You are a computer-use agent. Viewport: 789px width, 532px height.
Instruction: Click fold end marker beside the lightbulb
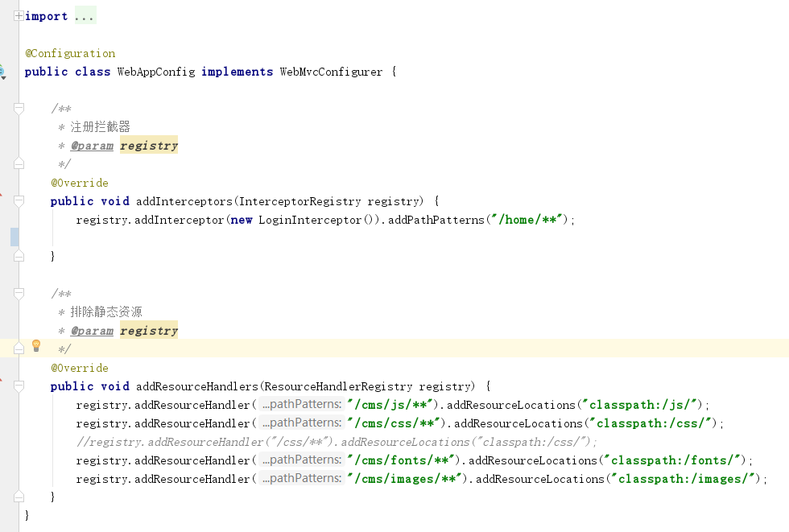tap(19, 348)
